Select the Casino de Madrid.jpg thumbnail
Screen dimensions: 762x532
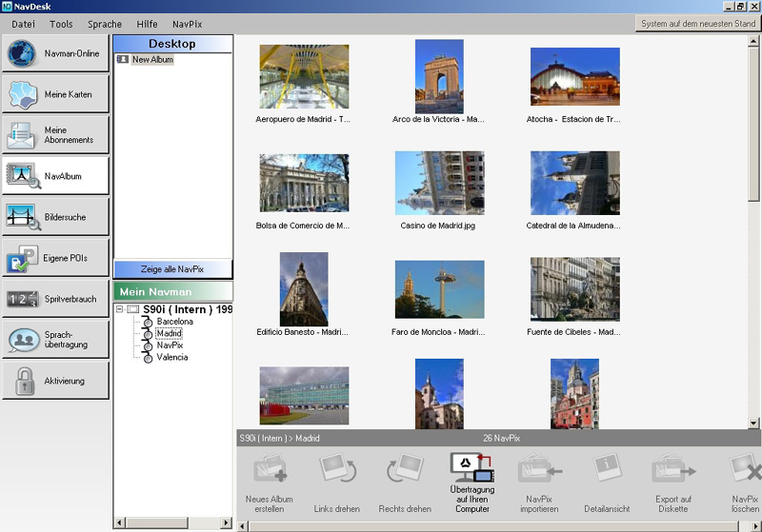coord(439,183)
